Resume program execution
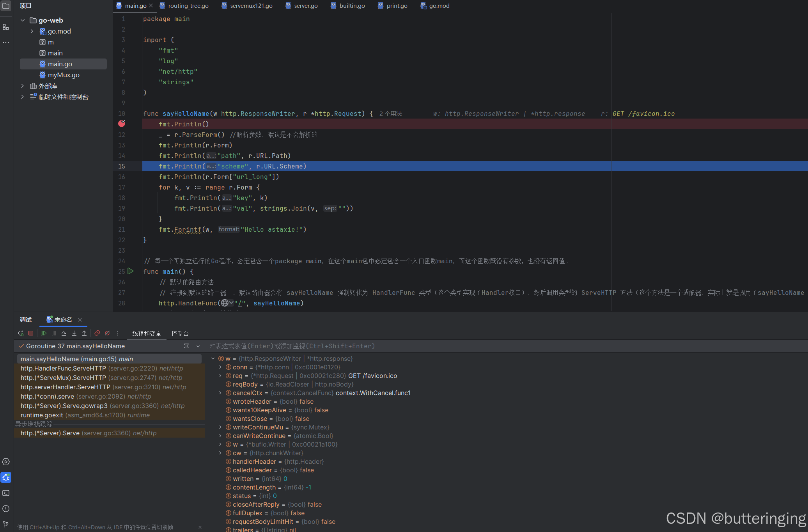The width and height of the screenshot is (808, 532). pos(44,333)
